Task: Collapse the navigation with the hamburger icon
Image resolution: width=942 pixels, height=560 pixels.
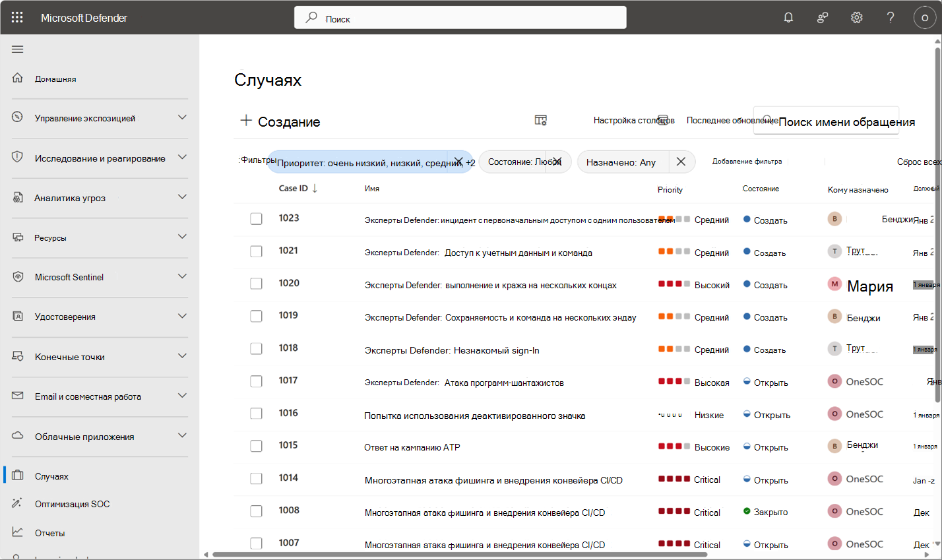Action: pyautogui.click(x=18, y=49)
